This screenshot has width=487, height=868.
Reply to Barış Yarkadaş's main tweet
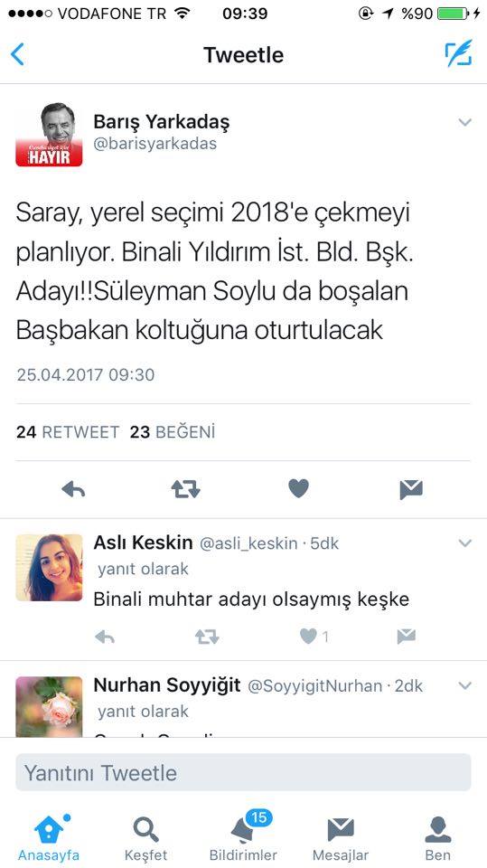[x=73, y=489]
